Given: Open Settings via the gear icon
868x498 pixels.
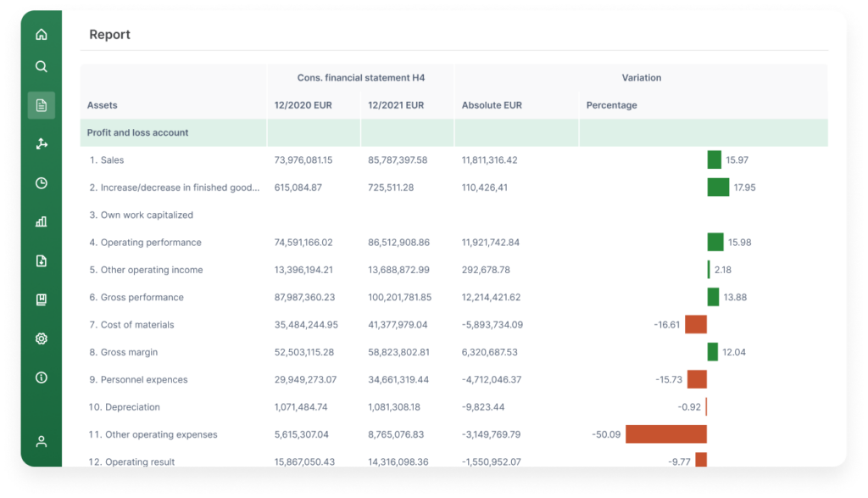Looking at the screenshot, I should click(41, 338).
